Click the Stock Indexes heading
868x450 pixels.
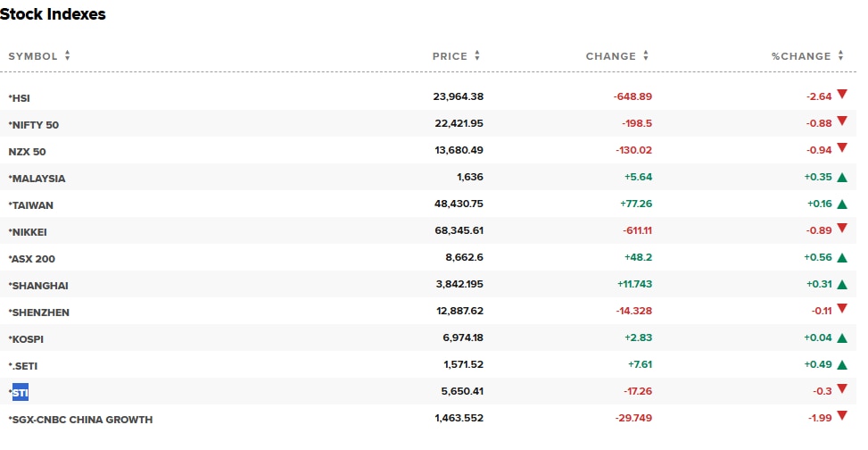pyautogui.click(x=53, y=14)
